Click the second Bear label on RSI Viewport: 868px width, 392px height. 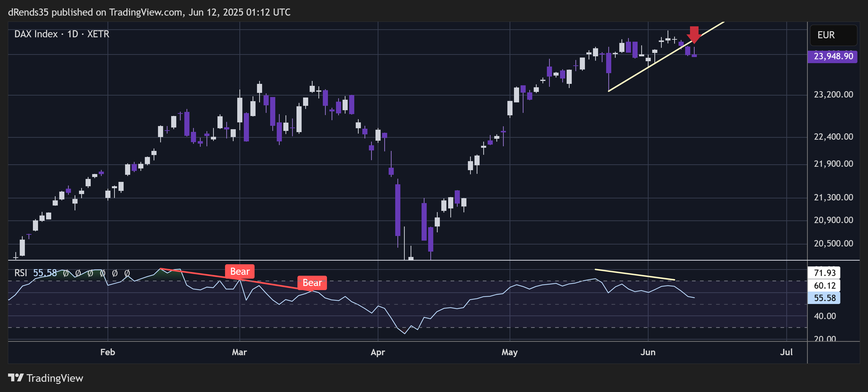[312, 283]
